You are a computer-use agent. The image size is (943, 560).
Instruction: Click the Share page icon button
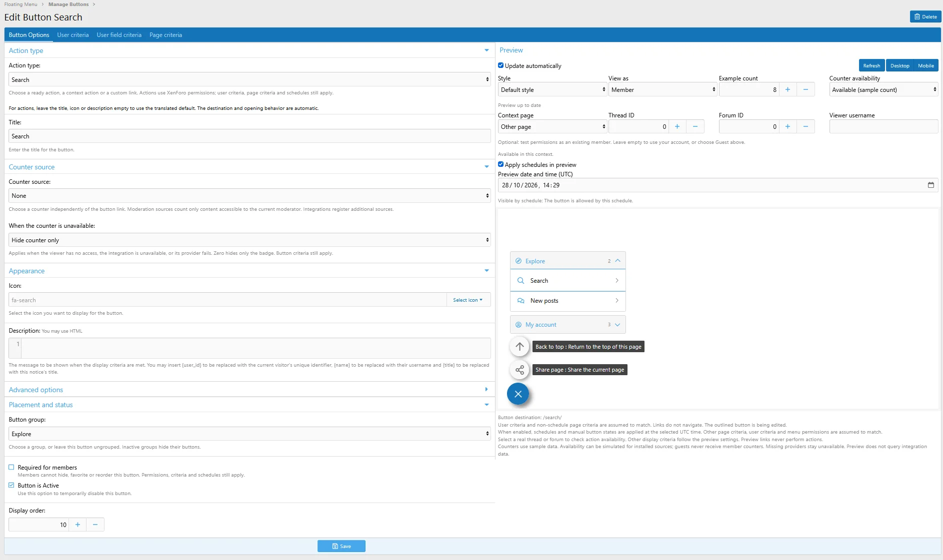point(519,370)
